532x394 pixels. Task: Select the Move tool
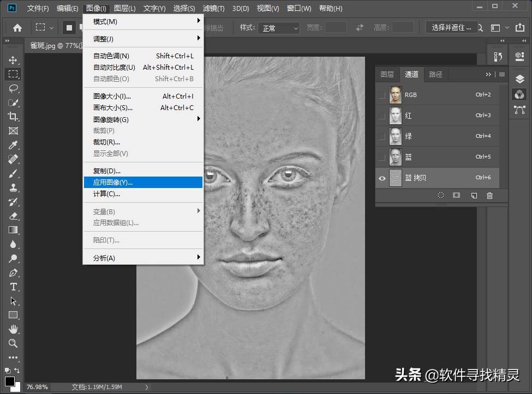pos(13,60)
